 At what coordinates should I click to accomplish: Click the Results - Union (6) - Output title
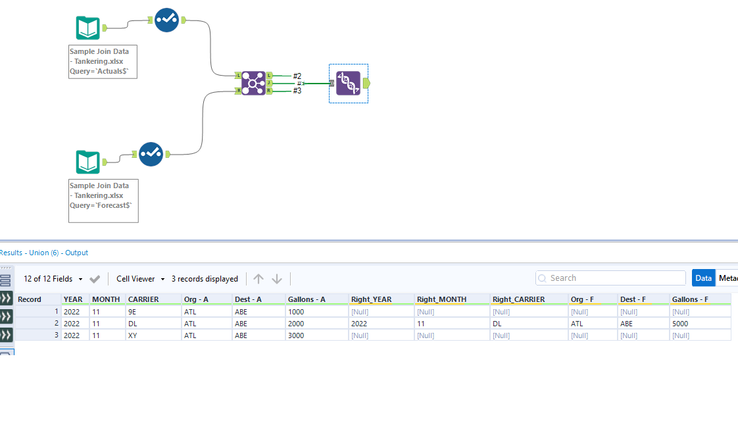point(44,252)
